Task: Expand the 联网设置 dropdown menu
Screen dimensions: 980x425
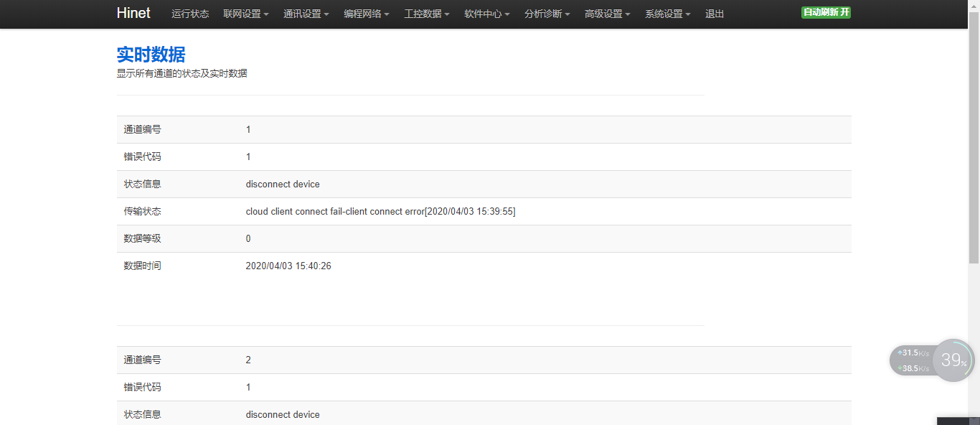Action: [x=246, y=14]
